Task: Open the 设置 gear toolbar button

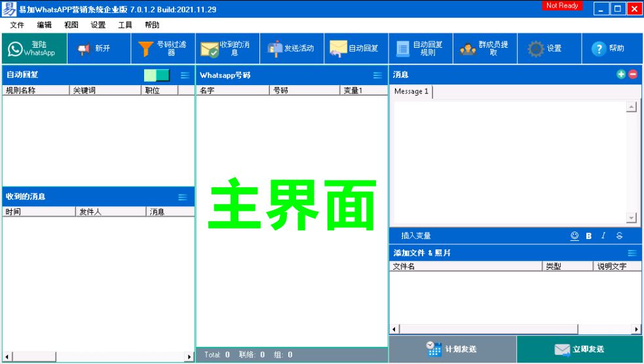Action: [x=550, y=48]
